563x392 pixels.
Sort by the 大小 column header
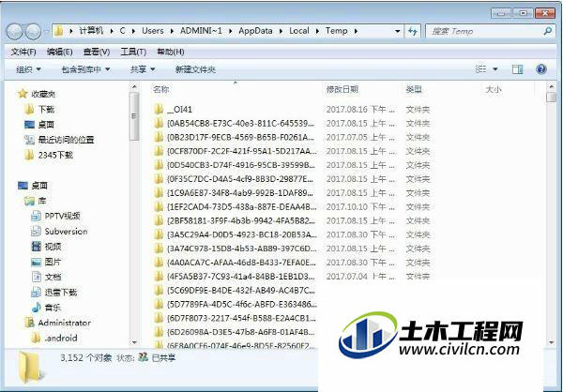(x=493, y=89)
